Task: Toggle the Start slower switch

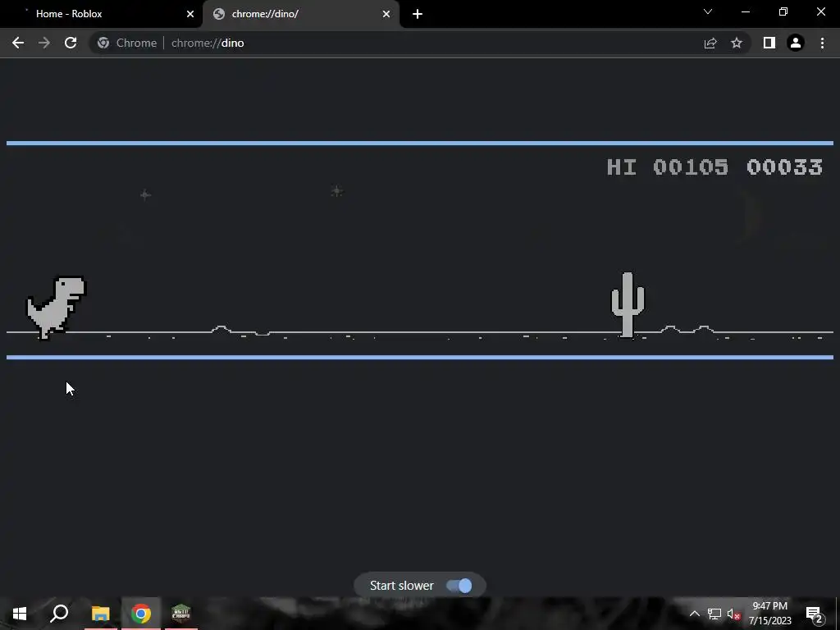Action: [459, 586]
